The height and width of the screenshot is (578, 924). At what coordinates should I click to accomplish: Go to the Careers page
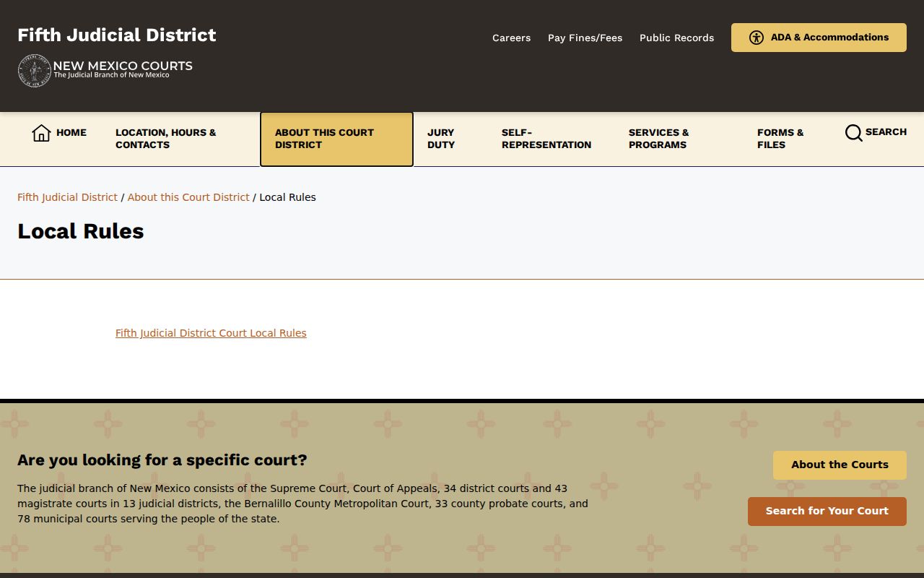click(x=511, y=38)
